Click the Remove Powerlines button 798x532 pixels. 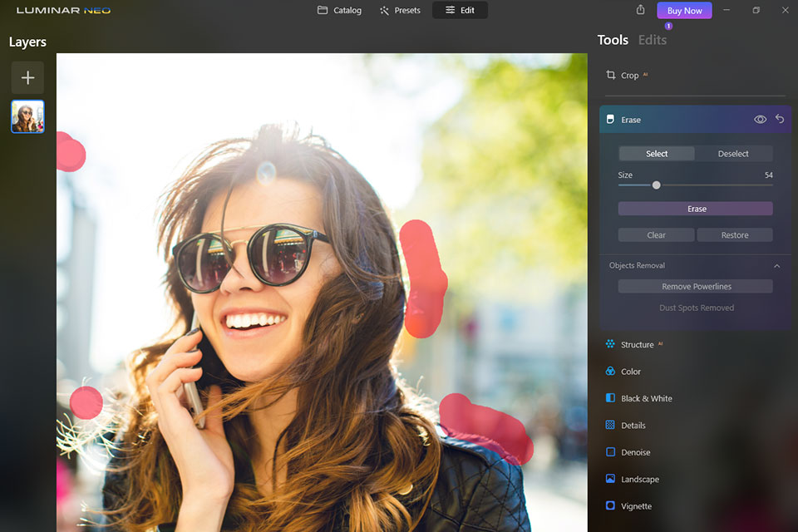point(695,286)
